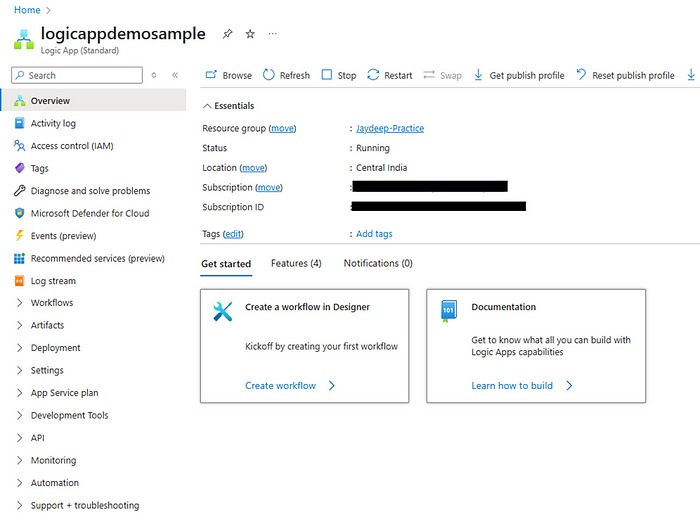Viewport: 700px width, 526px height.
Task: Open Events (preview) lightning icon
Action: (x=19, y=235)
